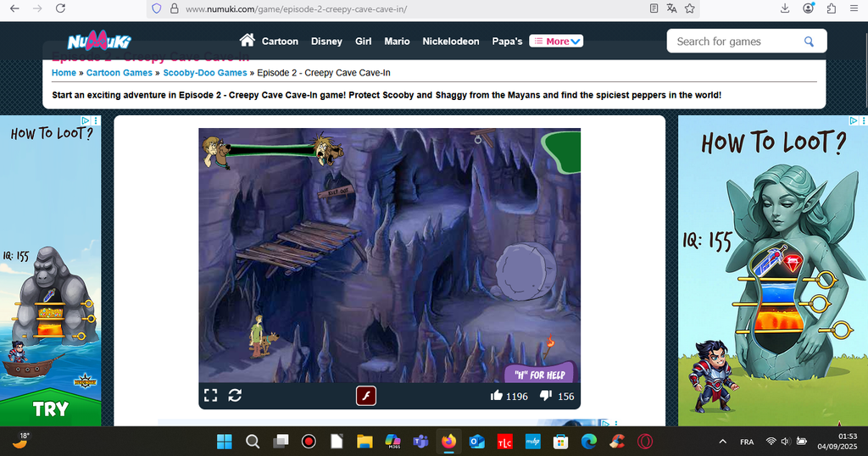Click the translate page icon

point(671,8)
